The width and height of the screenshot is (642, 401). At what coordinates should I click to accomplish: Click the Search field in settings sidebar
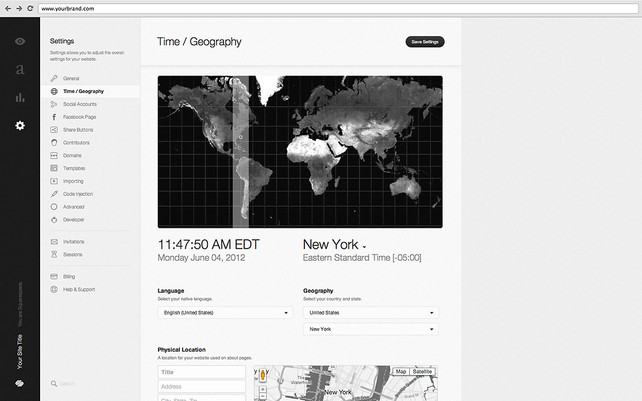[67, 383]
